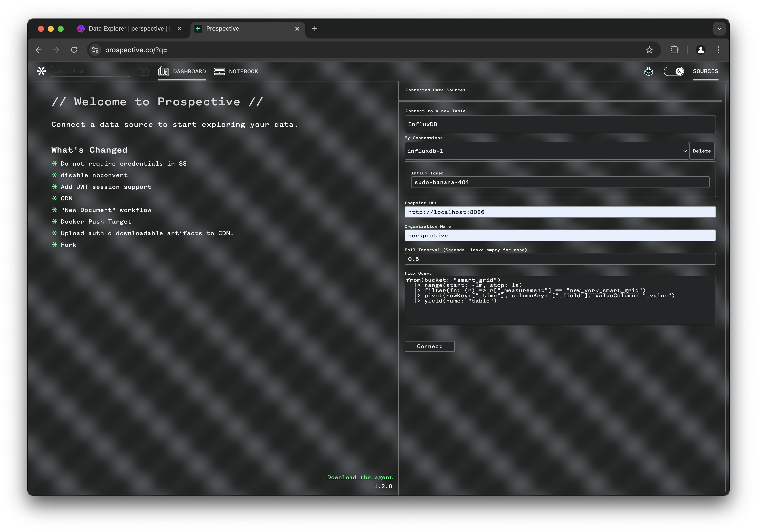Expand the tab search chevron
Screen dimensions: 757x532
[x=719, y=29]
